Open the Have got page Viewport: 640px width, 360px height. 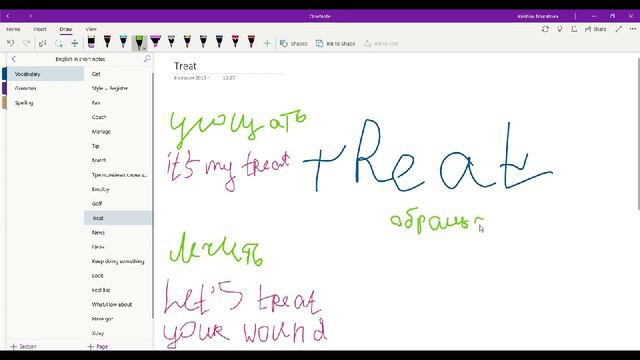pyautogui.click(x=118, y=319)
